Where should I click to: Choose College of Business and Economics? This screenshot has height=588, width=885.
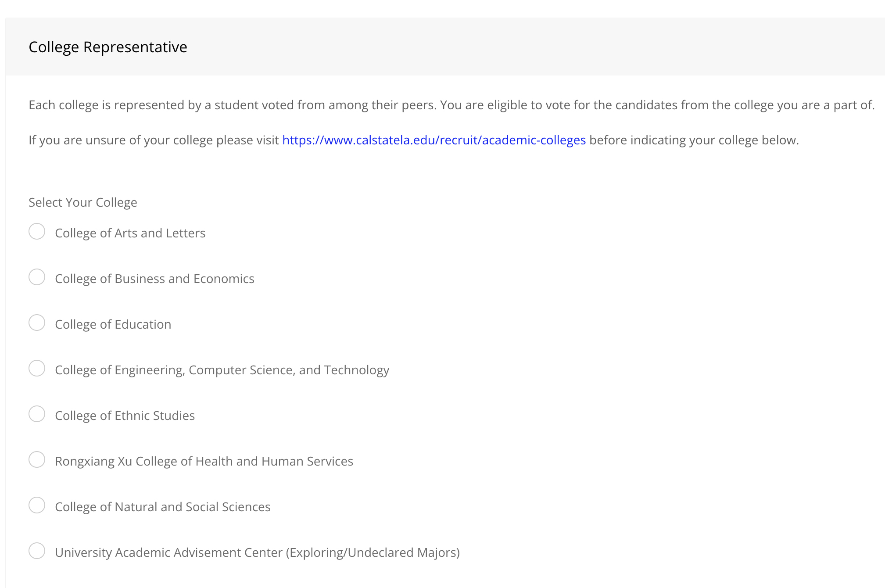[x=37, y=277]
